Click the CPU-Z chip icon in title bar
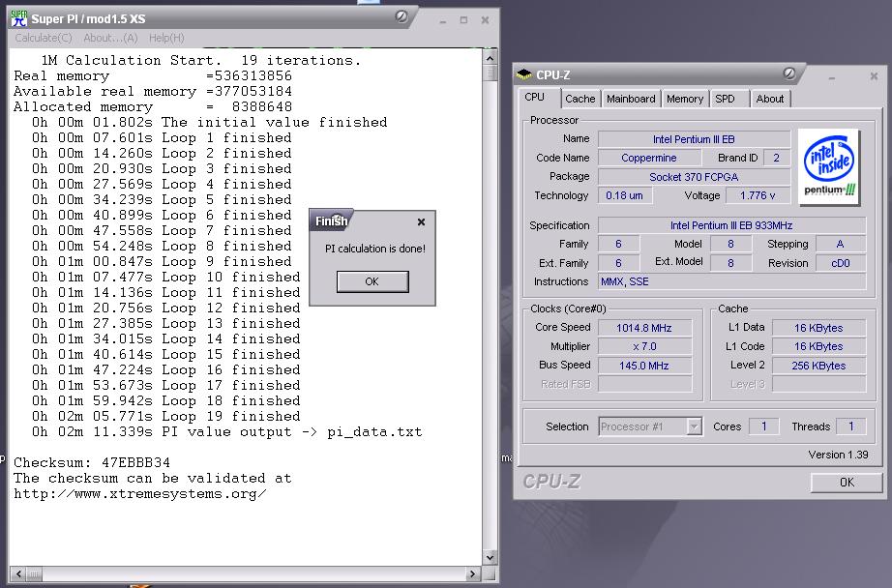 pos(523,74)
